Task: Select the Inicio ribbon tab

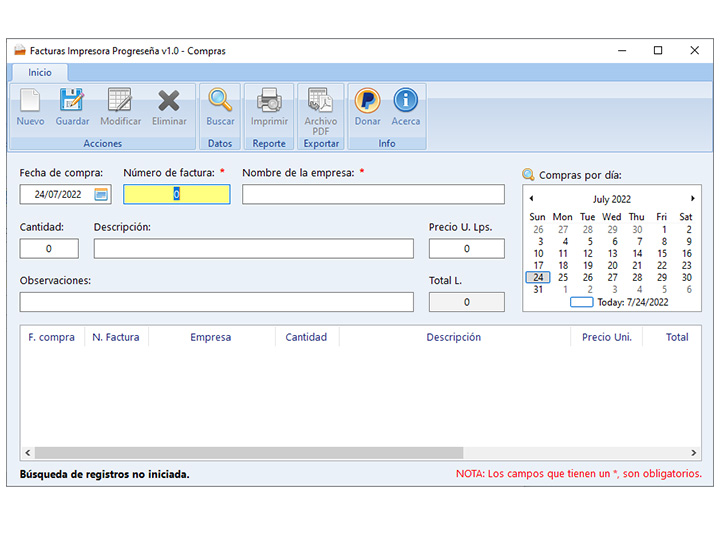Action: (x=40, y=73)
